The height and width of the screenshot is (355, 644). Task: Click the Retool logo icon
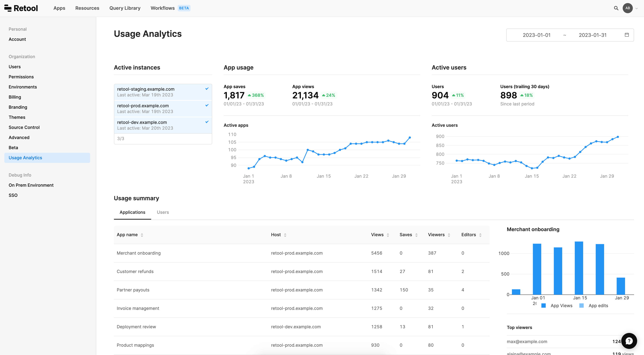coord(8,8)
